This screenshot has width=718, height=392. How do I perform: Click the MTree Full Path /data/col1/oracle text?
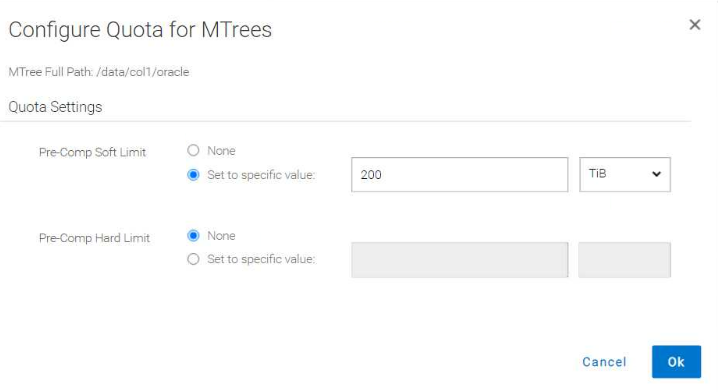[x=98, y=72]
